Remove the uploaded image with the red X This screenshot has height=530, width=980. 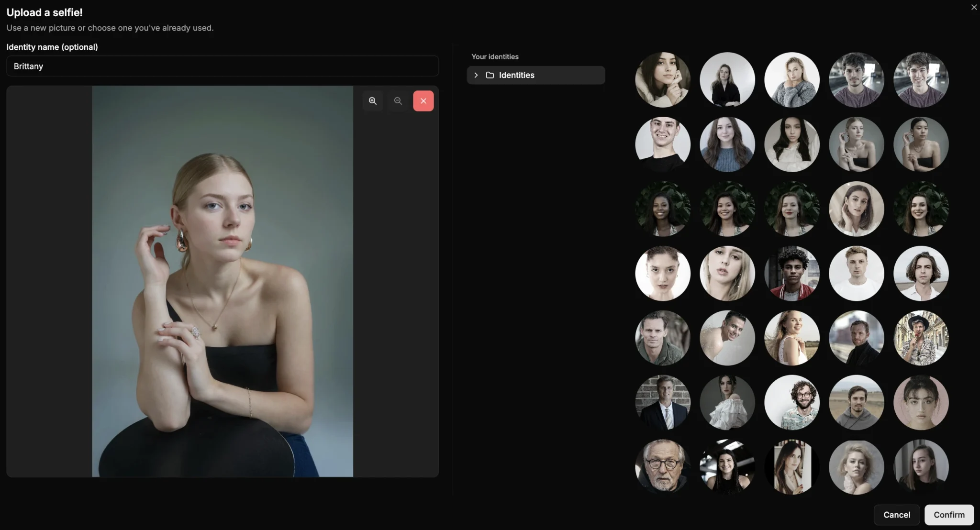coord(423,101)
